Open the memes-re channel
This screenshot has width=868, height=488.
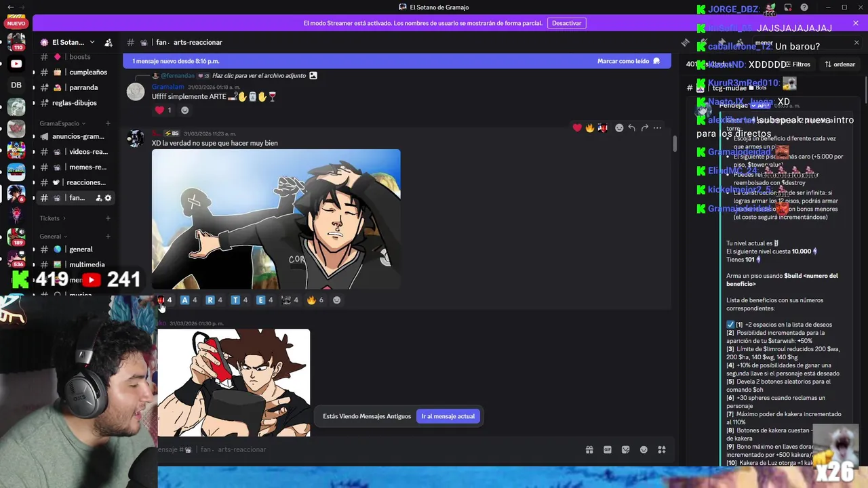76,167
